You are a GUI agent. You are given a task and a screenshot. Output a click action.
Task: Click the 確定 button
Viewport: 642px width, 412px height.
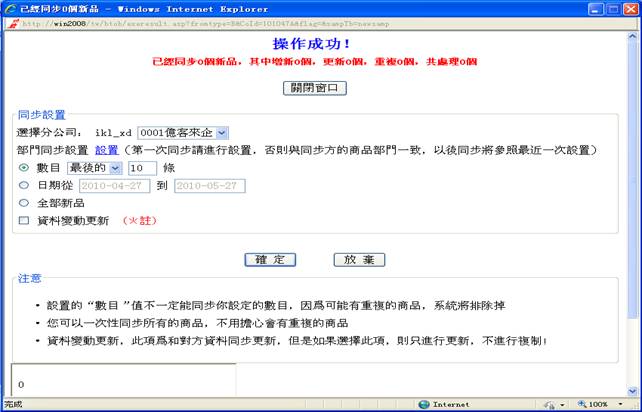[270, 259]
